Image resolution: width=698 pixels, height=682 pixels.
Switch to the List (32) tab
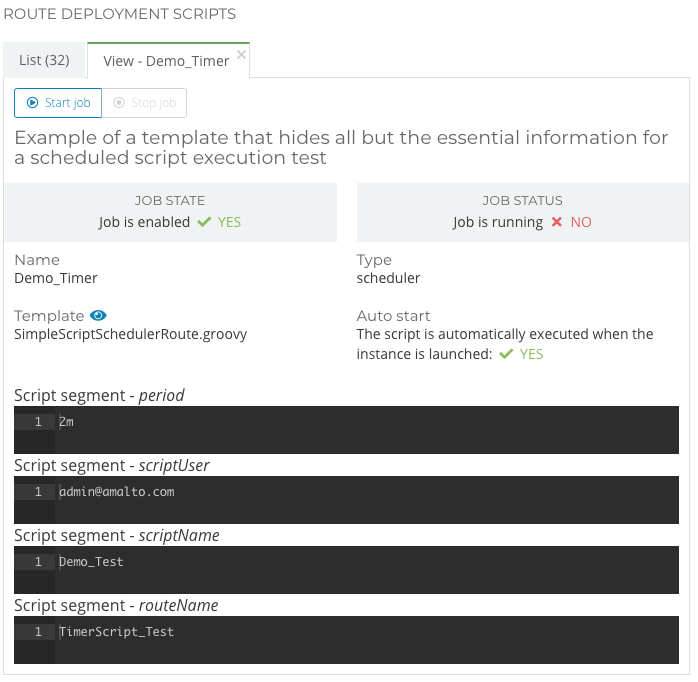click(44, 60)
